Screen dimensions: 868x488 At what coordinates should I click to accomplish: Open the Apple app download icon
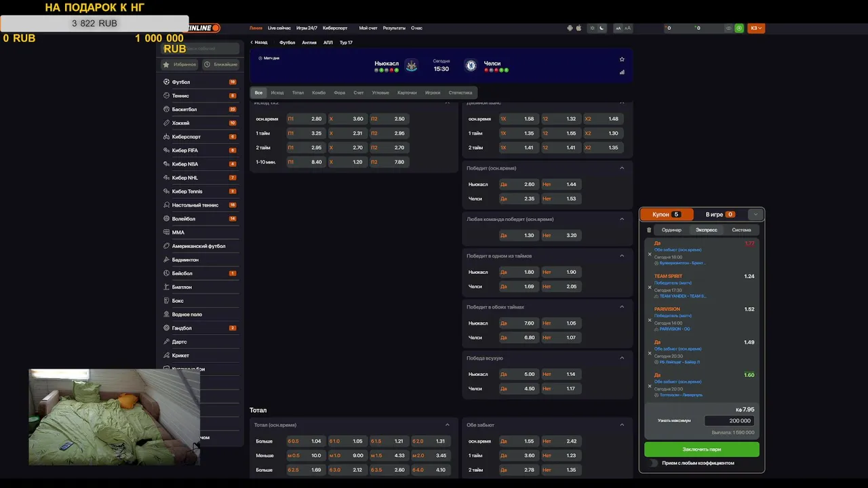tap(578, 28)
